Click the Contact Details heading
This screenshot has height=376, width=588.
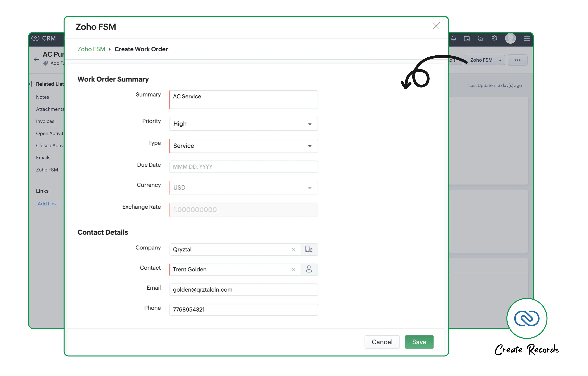(x=103, y=232)
